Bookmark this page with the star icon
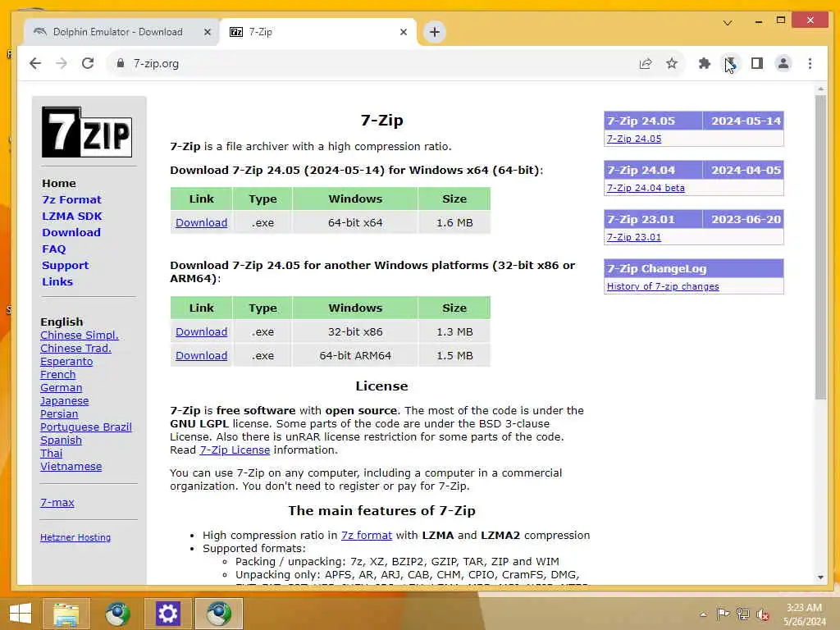This screenshot has width=840, height=630. (672, 63)
